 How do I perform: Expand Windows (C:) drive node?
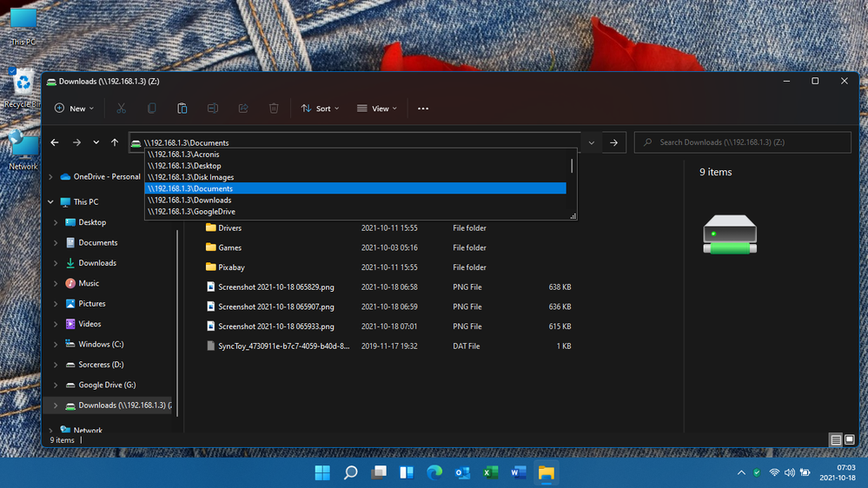click(56, 344)
